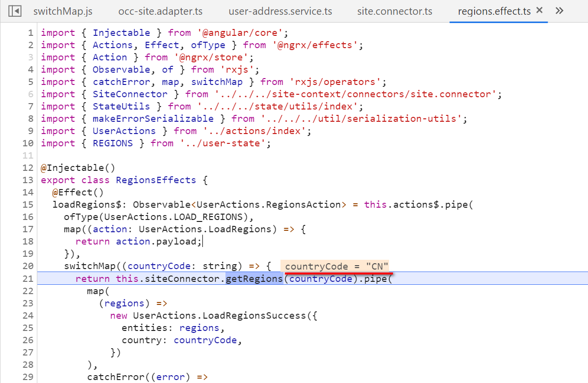Click the site.connector import path string

(x=355, y=94)
